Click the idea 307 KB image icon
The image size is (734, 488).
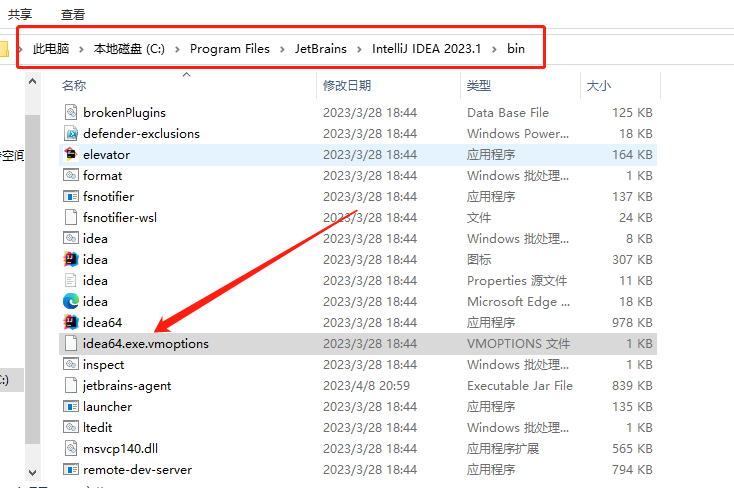[x=71, y=259]
